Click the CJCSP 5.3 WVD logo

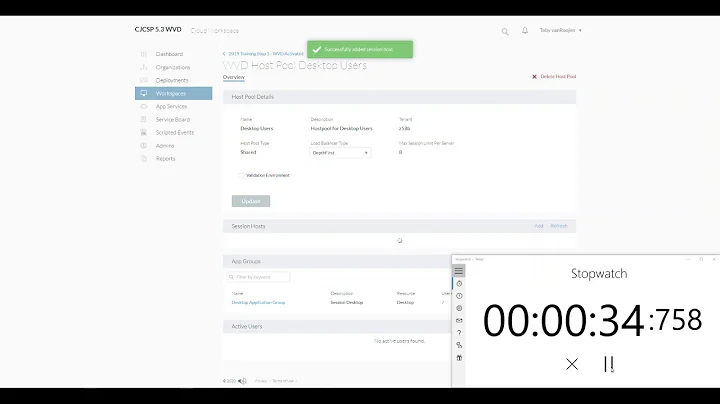tap(158, 29)
